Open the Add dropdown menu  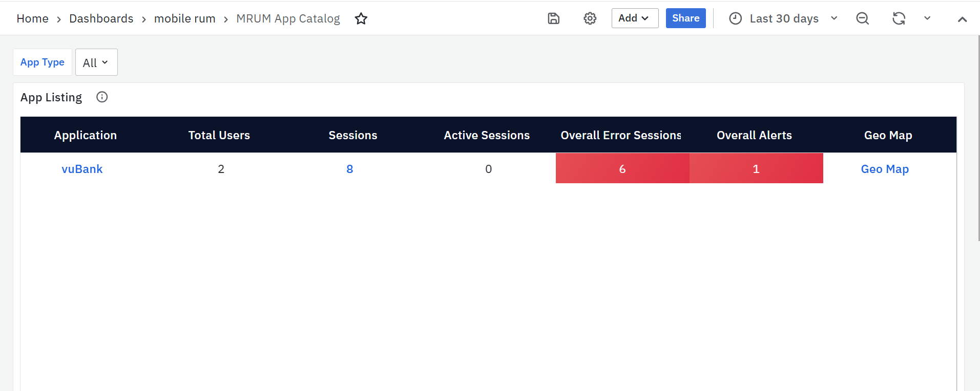pyautogui.click(x=634, y=18)
